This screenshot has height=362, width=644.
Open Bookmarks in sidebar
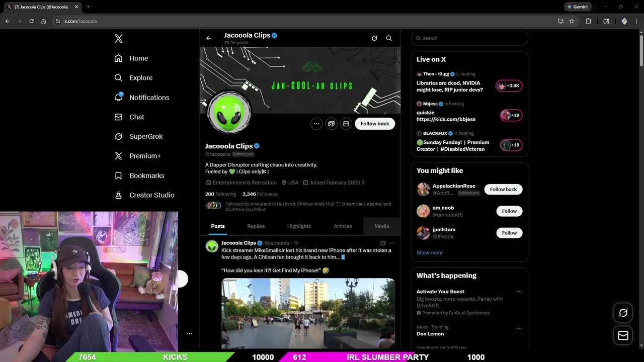coord(139,175)
